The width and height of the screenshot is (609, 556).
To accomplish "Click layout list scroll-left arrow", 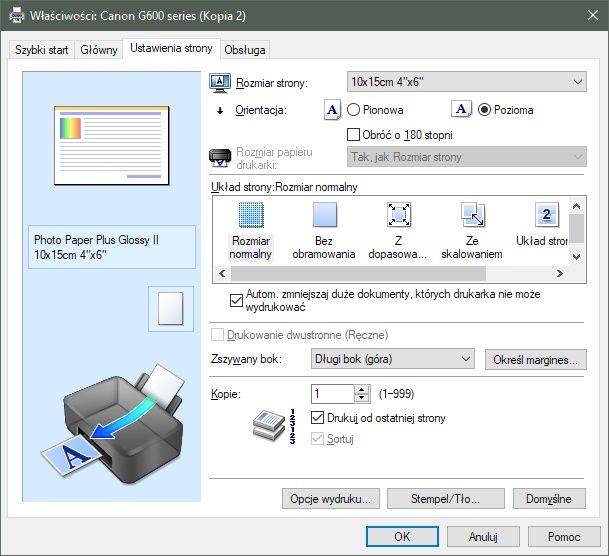I will (222, 273).
